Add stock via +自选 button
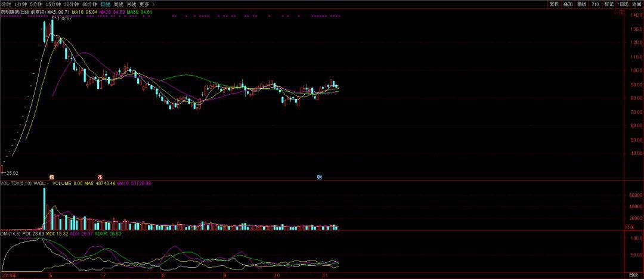The width and height of the screenshot is (644, 279). tap(623, 4)
